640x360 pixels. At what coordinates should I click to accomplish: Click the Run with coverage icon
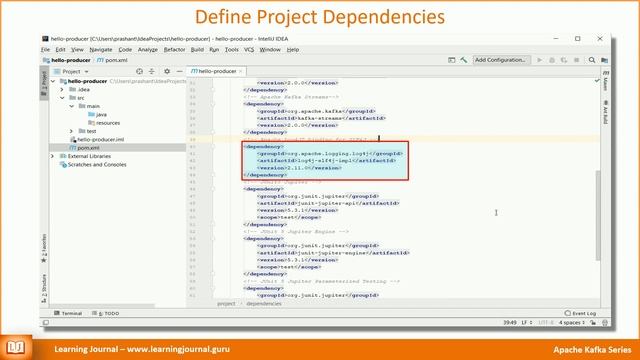tap(564, 60)
